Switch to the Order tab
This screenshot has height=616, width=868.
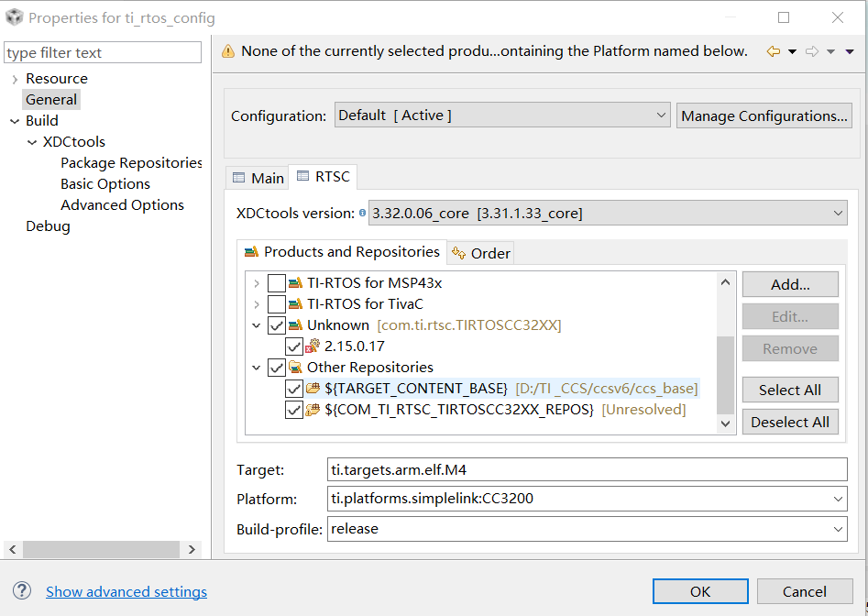pos(481,253)
